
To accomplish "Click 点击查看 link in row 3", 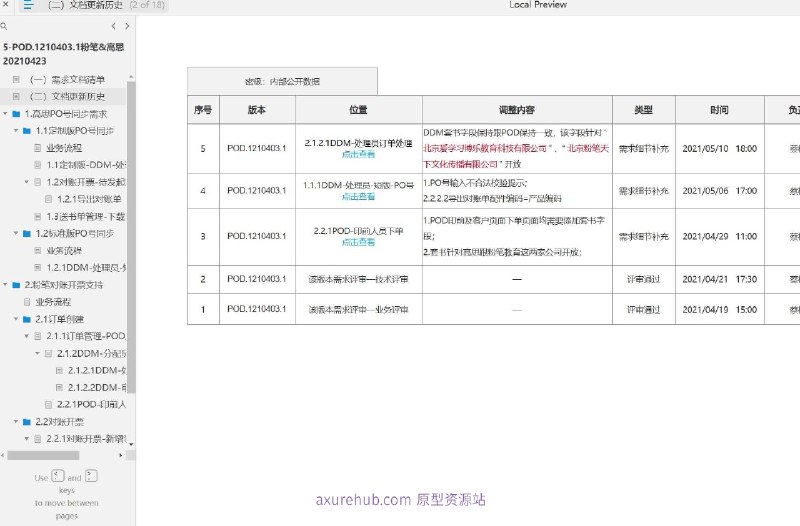I will click(358, 242).
